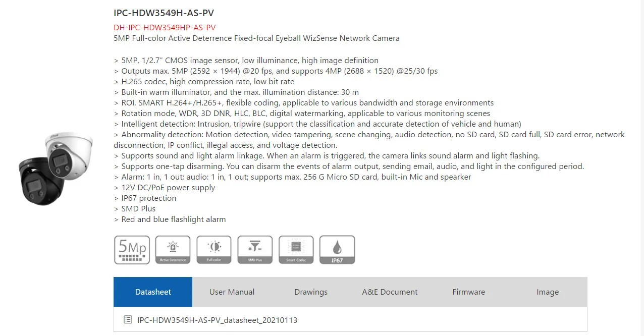Open the Firmware tab

468,292
